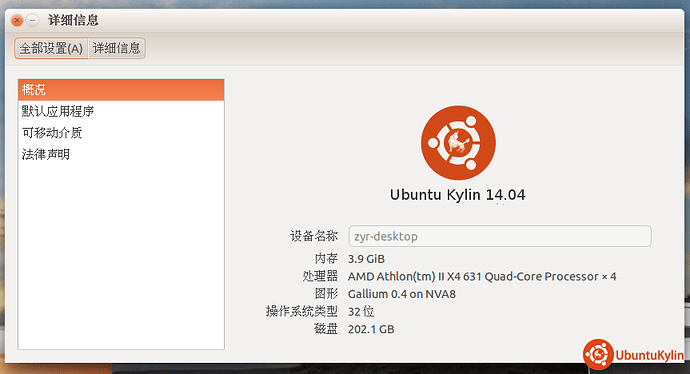Image resolution: width=690 pixels, height=374 pixels.
Task: Click the Ubuntu Kylin logo icon
Action: coord(458,143)
